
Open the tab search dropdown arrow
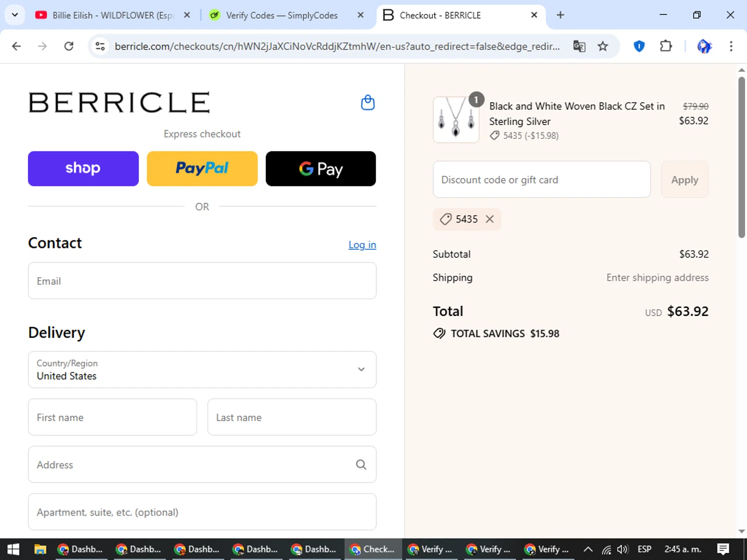coord(15,15)
